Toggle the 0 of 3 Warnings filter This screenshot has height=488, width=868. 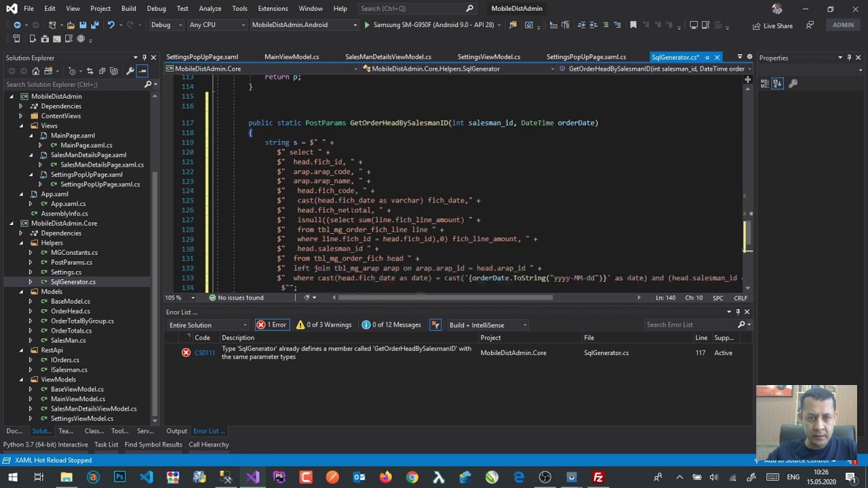[323, 325]
